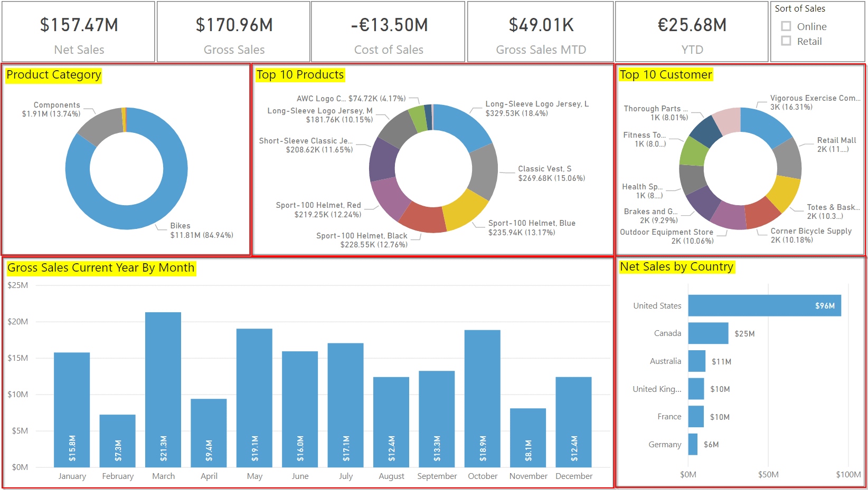Click the Australia net sales bar

point(696,361)
